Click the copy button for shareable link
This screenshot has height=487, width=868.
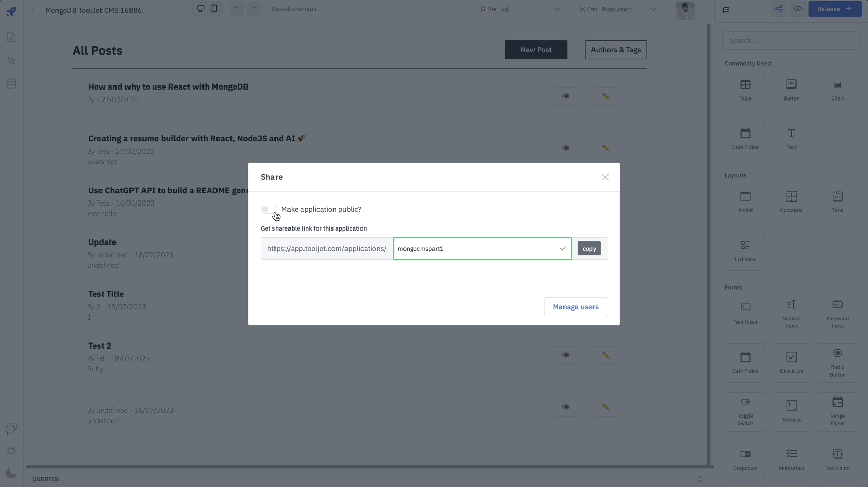point(589,249)
